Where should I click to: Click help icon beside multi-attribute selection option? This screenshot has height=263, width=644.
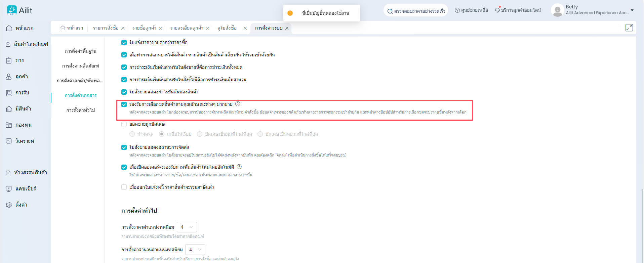coord(238,104)
